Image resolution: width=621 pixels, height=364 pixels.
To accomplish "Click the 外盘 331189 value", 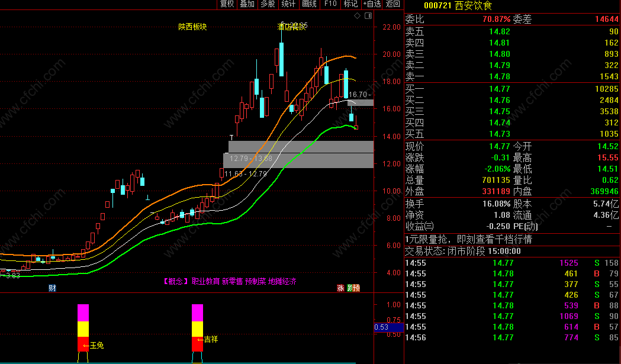I will 496,191.
